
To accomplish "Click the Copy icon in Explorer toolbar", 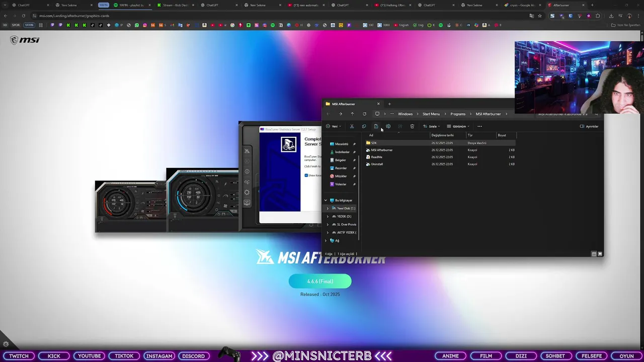I will click(x=364, y=126).
